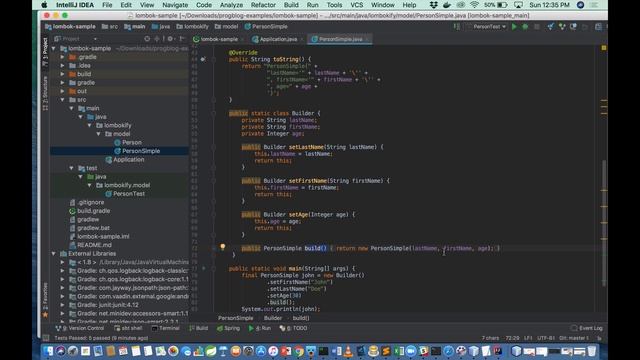Toggle Favorites side tool window tab
The image size is (640, 360).
click(45, 300)
